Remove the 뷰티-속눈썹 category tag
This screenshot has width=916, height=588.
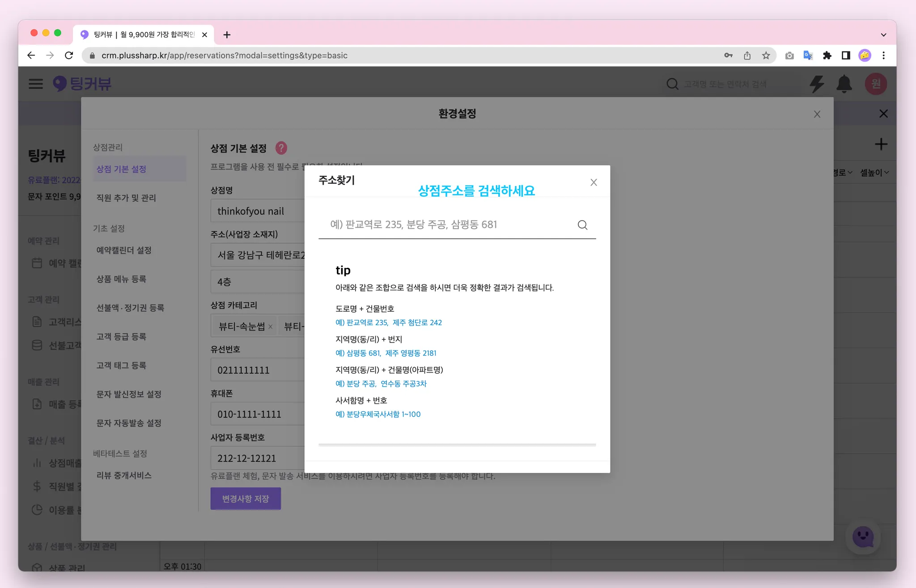pyautogui.click(x=270, y=327)
